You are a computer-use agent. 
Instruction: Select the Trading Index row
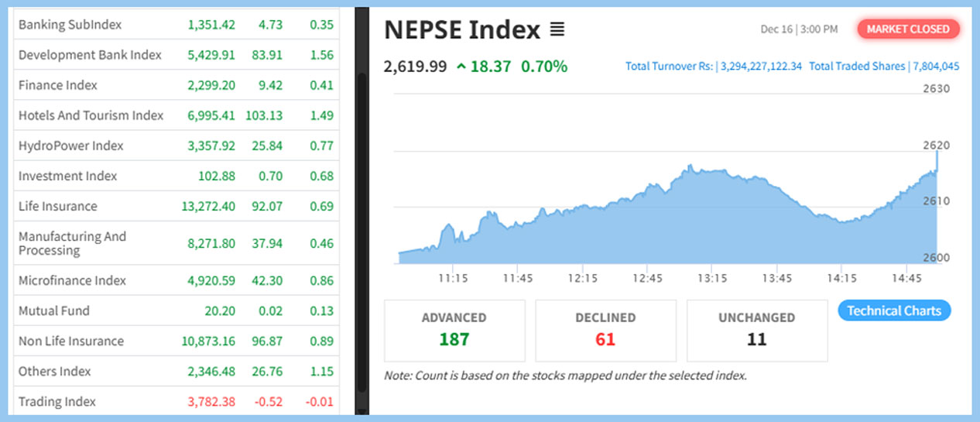click(x=57, y=401)
